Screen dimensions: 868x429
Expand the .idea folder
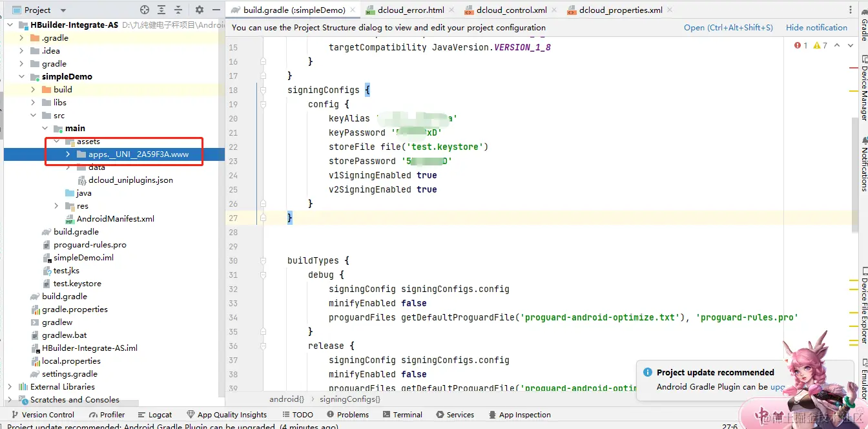[x=21, y=51]
